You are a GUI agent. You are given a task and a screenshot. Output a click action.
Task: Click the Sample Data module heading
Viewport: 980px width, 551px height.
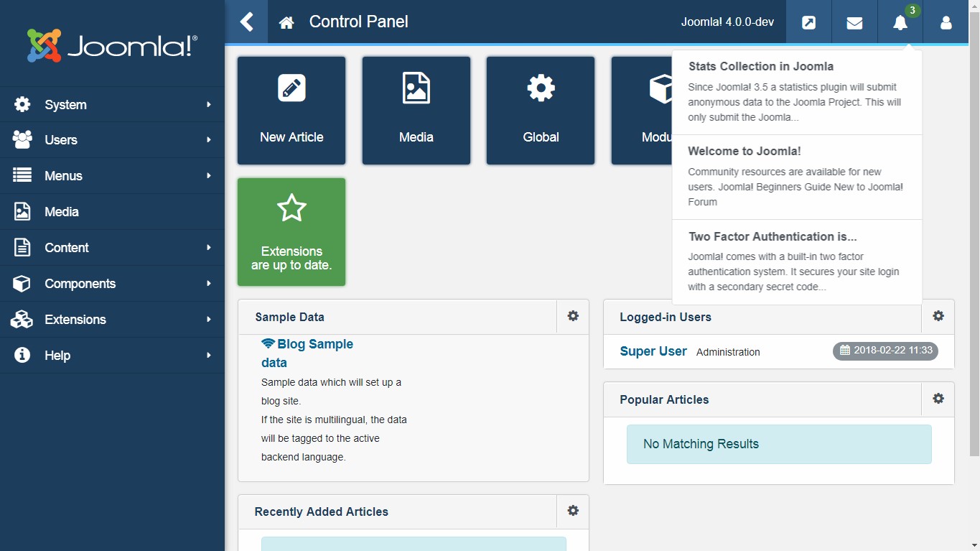(289, 317)
